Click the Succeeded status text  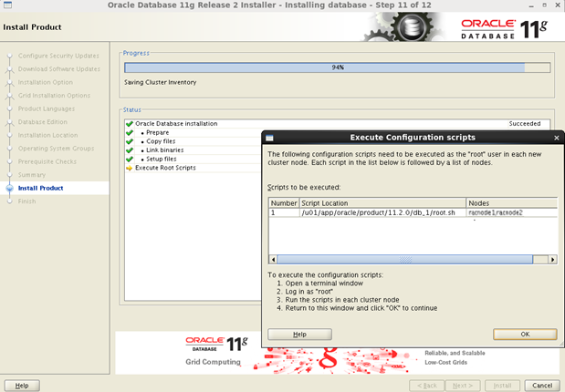pos(525,123)
